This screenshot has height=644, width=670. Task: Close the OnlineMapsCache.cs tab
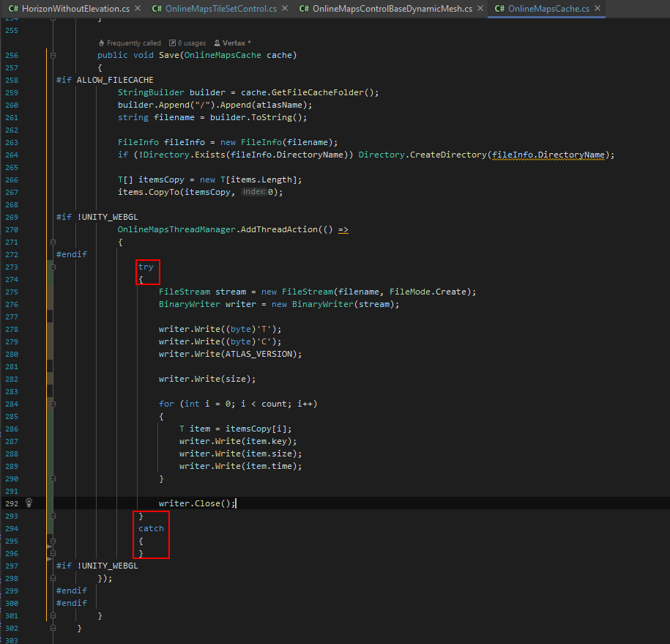coord(598,8)
